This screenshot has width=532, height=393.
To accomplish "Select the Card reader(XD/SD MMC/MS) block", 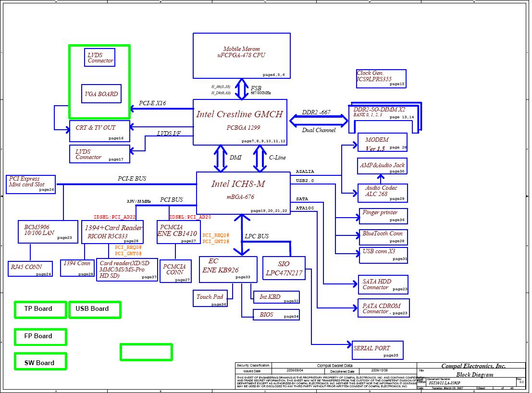I will coord(127,270).
